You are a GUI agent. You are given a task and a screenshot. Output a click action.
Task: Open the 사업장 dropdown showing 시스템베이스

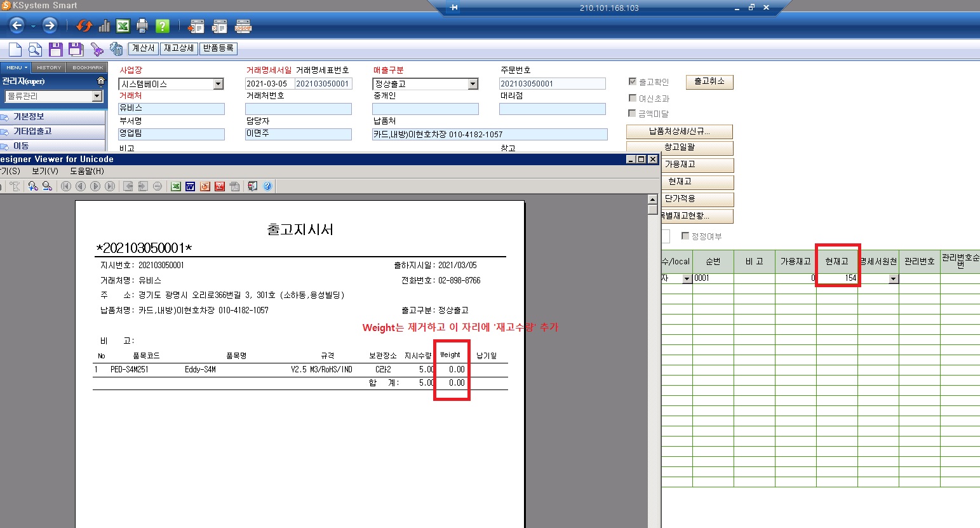coord(218,84)
